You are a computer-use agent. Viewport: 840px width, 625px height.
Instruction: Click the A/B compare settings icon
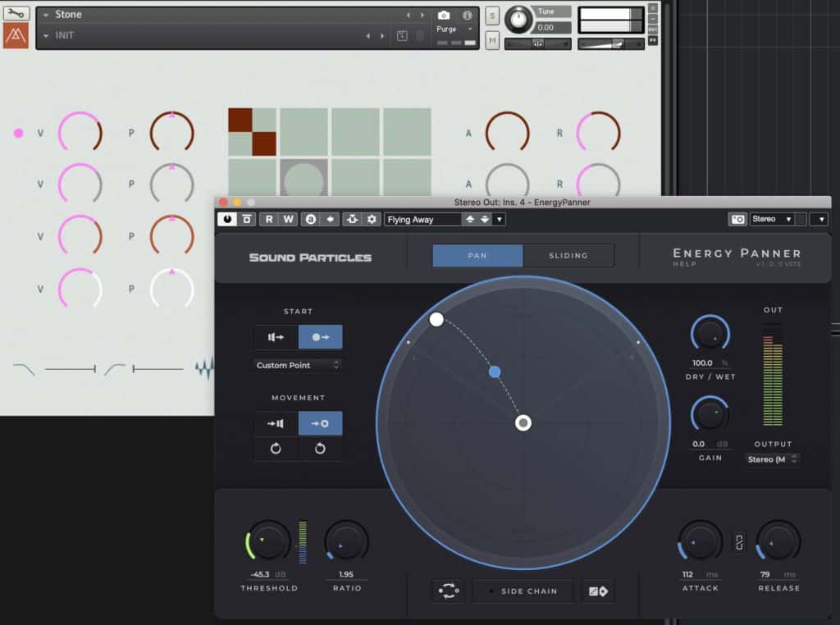311,219
